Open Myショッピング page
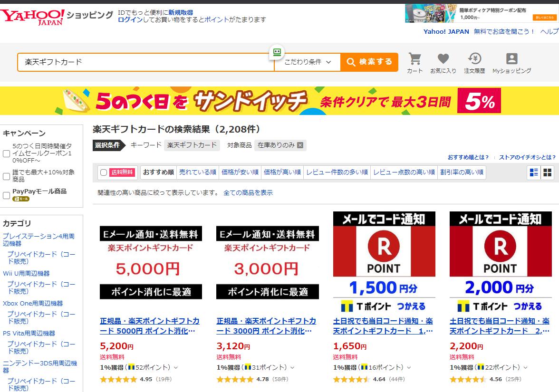 point(511,62)
